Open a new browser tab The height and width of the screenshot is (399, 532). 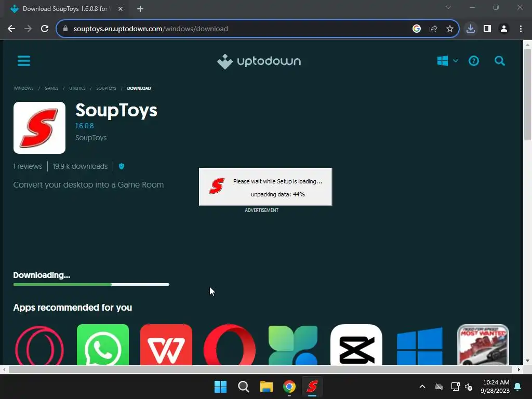[x=140, y=9]
